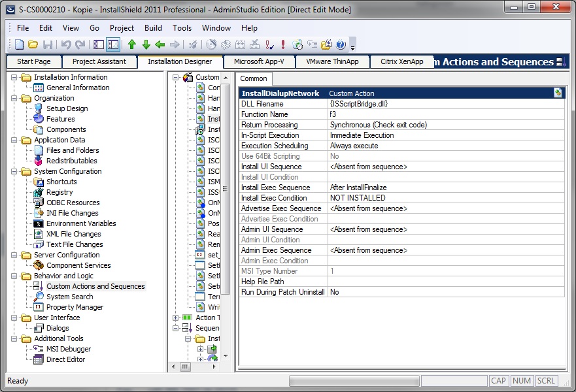Expand the Action Text node in middle tree
Screen dimensions: 576x392
pyautogui.click(x=175, y=318)
